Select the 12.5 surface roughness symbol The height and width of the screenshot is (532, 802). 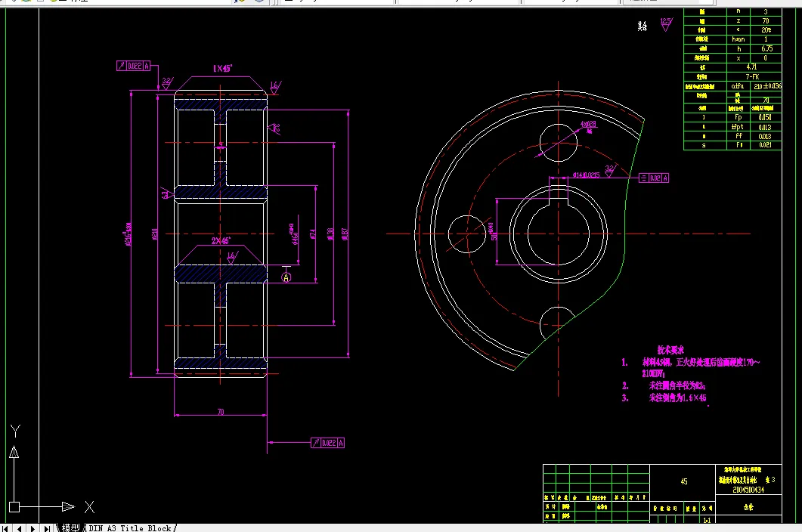666,24
